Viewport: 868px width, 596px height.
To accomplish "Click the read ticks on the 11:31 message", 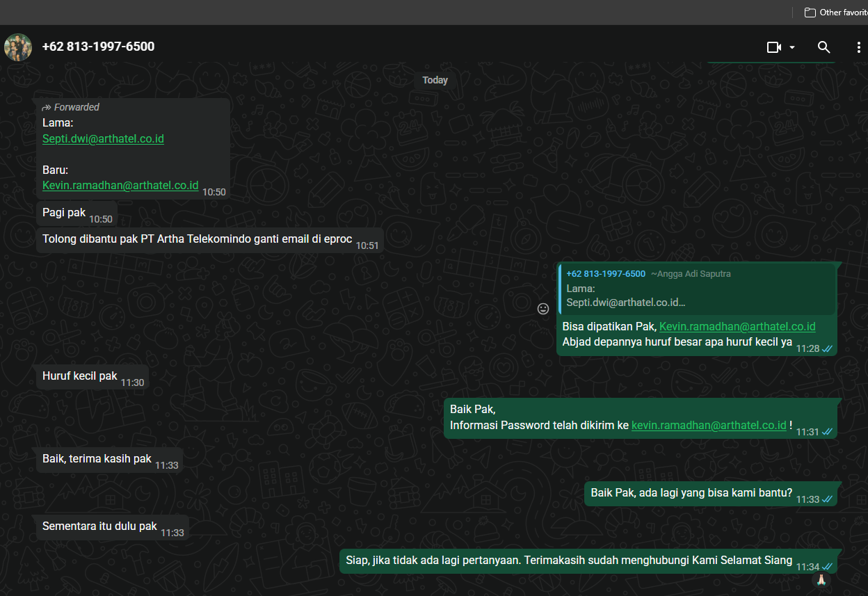I will [x=828, y=432].
